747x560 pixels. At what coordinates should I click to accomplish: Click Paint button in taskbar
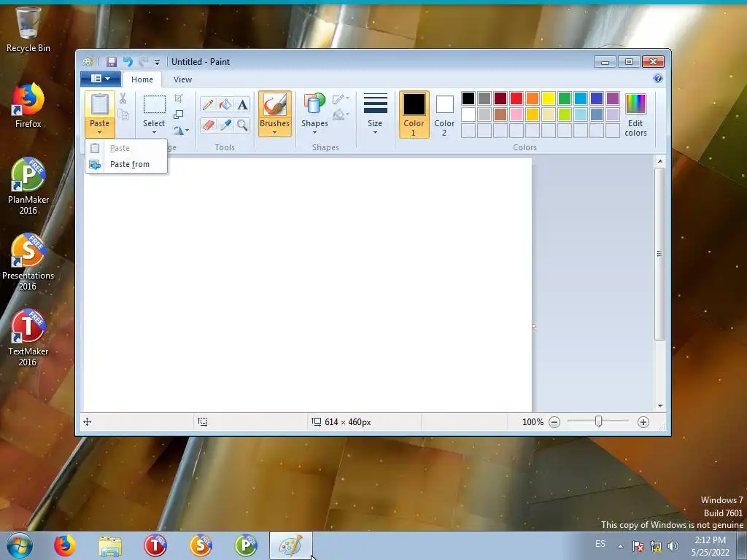291,546
